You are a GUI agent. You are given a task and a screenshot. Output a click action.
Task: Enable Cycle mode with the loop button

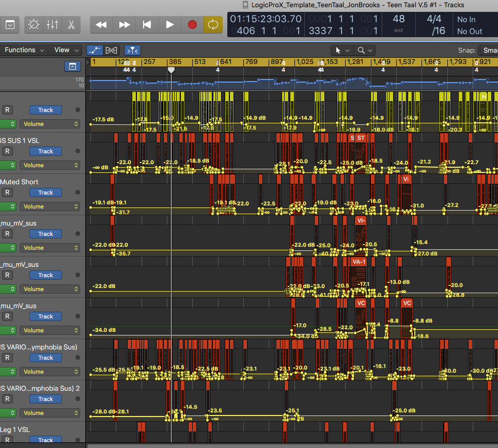pos(213,24)
